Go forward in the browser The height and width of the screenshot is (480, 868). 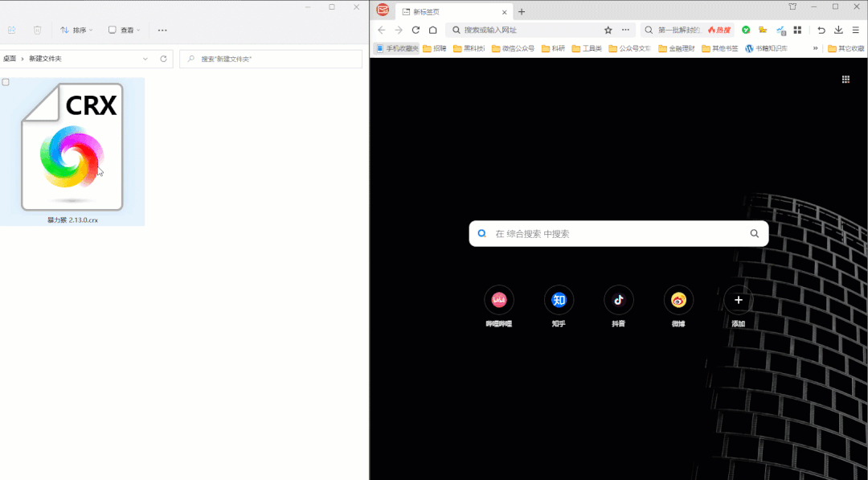point(399,30)
